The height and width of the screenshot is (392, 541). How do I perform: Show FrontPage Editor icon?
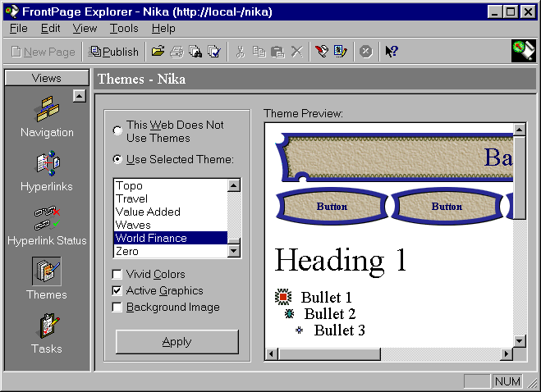(x=322, y=52)
